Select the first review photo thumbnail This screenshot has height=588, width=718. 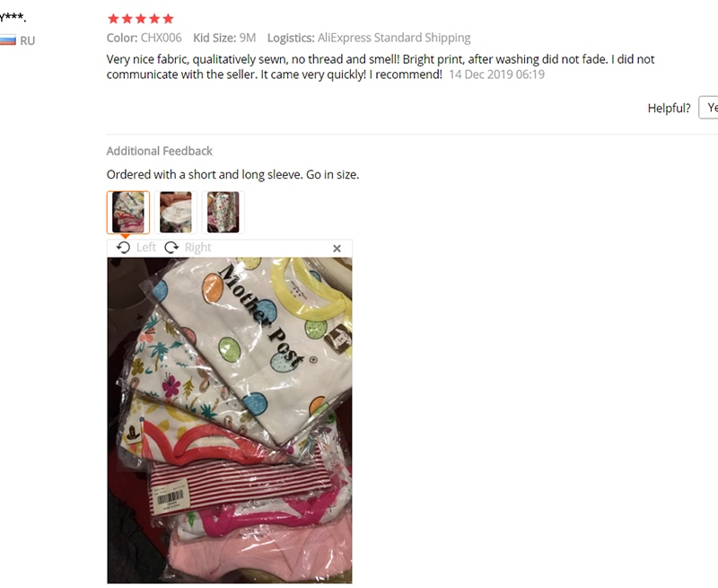[128, 213]
